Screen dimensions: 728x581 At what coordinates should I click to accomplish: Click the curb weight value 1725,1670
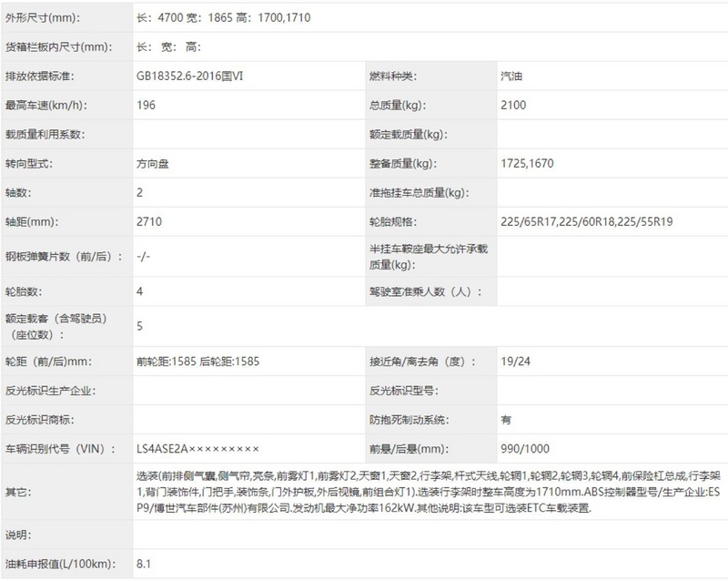(x=527, y=164)
